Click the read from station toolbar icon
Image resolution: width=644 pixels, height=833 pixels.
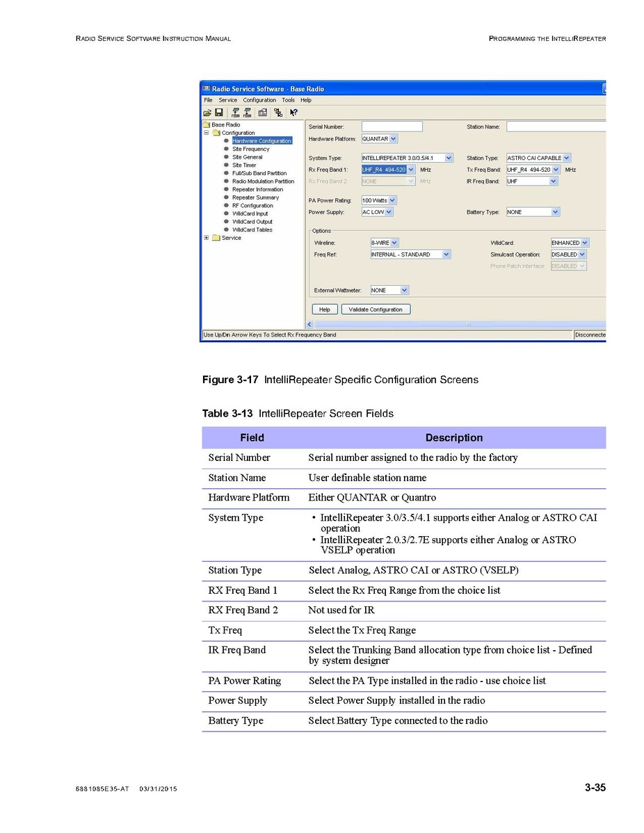click(236, 113)
